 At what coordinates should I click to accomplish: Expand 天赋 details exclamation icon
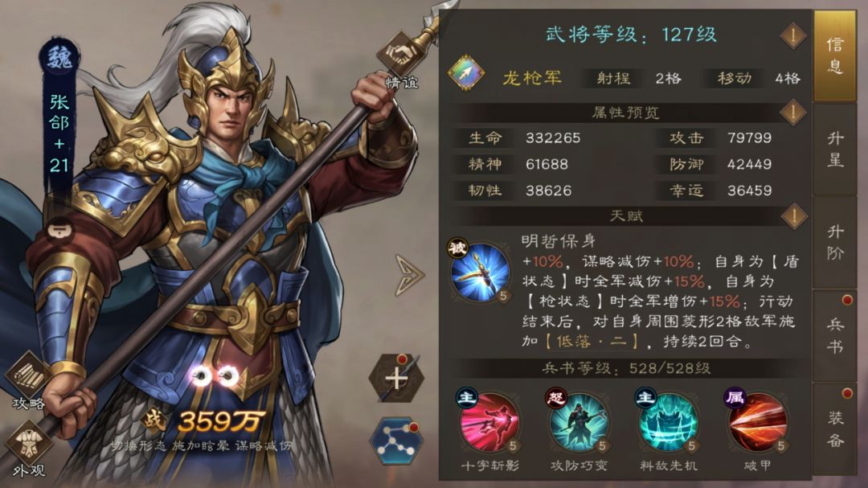click(792, 216)
